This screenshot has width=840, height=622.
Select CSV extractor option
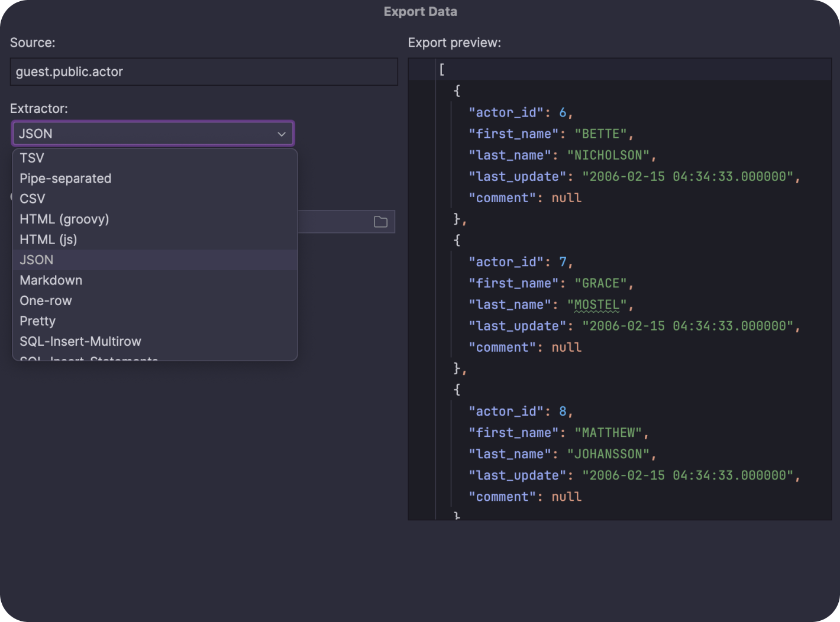[x=33, y=199]
